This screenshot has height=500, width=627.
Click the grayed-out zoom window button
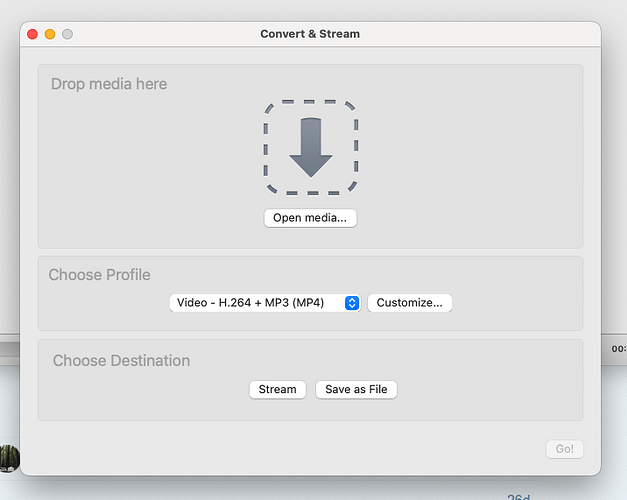click(x=67, y=34)
